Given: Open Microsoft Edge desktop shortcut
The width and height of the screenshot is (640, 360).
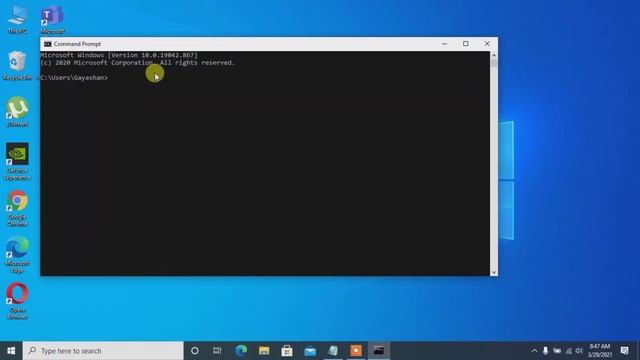Looking at the screenshot, I should (17, 255).
